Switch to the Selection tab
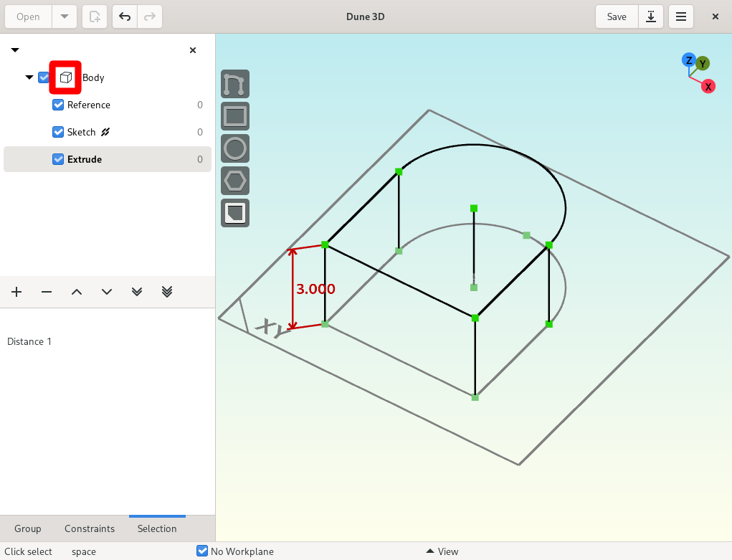This screenshot has width=732, height=560. tap(157, 528)
